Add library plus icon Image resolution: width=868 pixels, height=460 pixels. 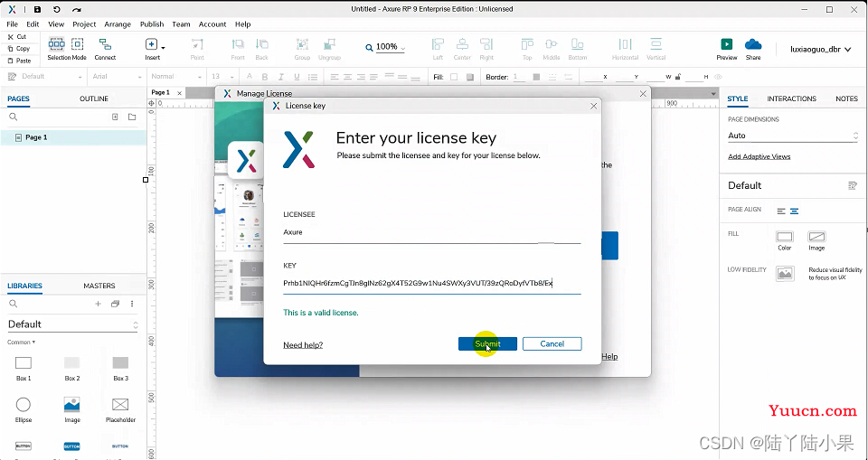(98, 304)
